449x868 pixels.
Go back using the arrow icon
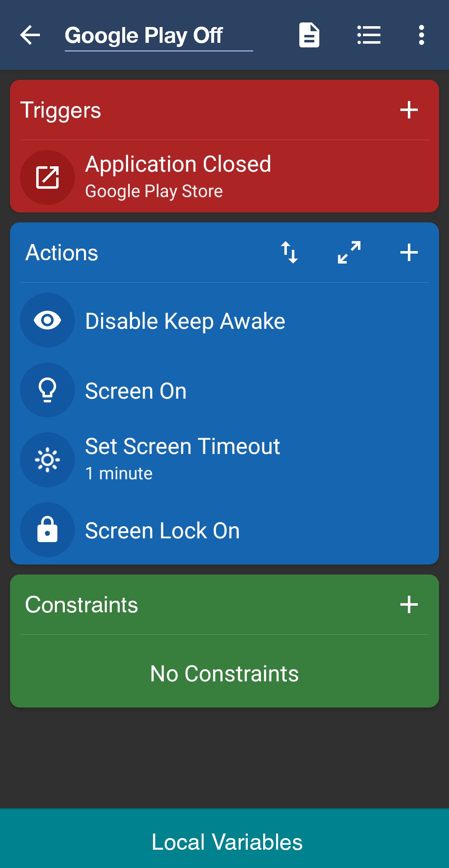pos(30,35)
